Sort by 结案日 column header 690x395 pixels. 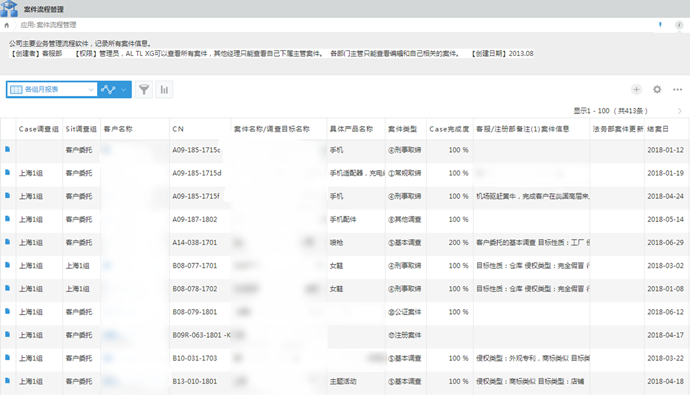[x=658, y=129]
